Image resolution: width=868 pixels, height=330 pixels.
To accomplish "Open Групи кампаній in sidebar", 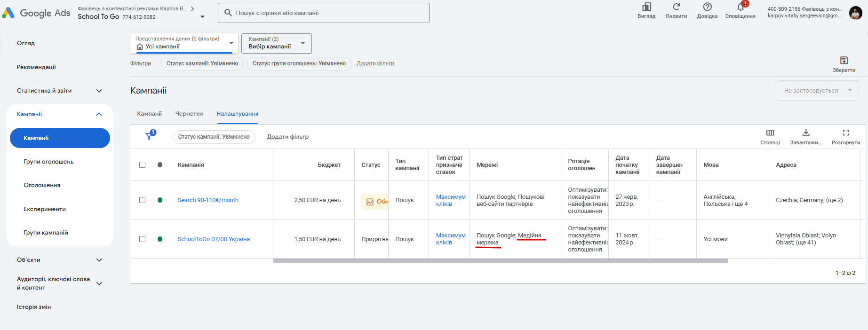I will pos(46,233).
